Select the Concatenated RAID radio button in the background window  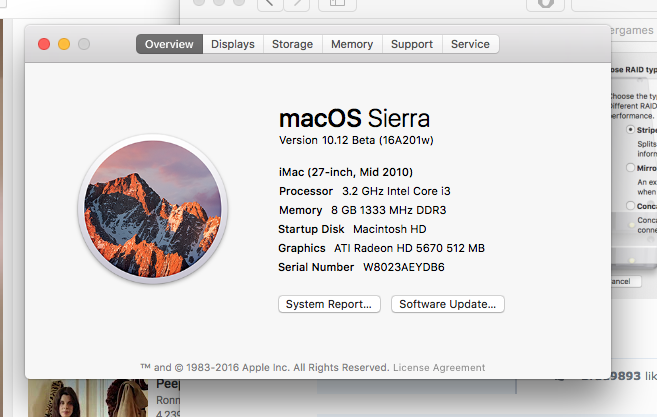[630, 205]
